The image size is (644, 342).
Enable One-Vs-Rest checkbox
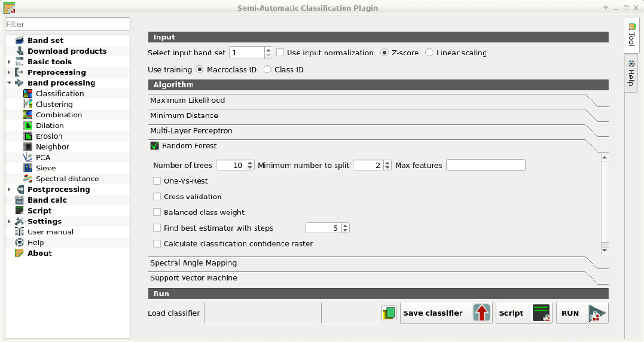click(x=157, y=181)
